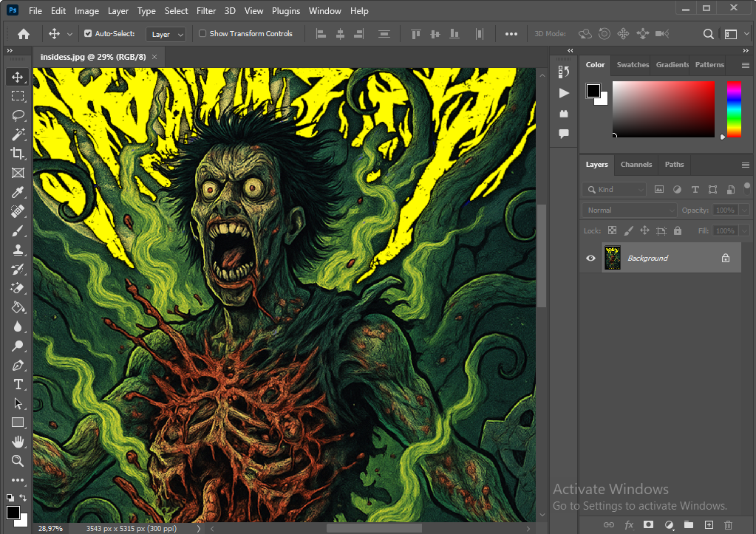Viewport: 756px width, 534px height.
Task: Enable Show Transform Controls checkbox
Action: tap(203, 34)
